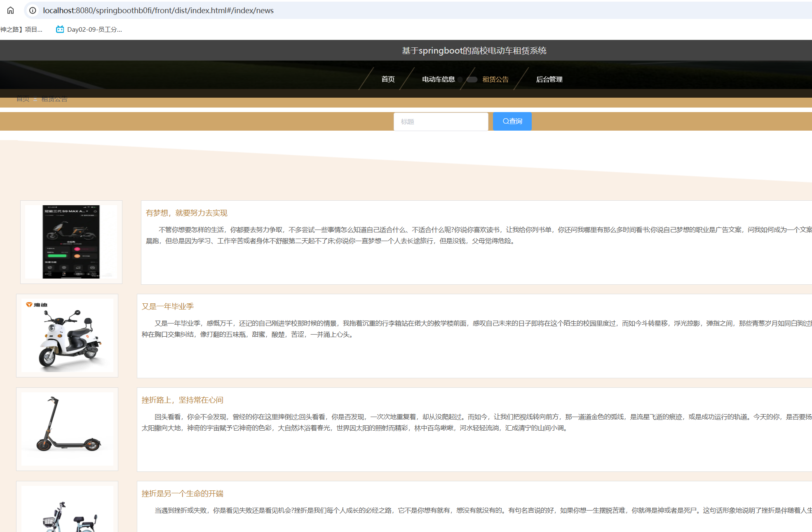
Task: Open the 首页 navigation menu item
Action: coord(388,79)
